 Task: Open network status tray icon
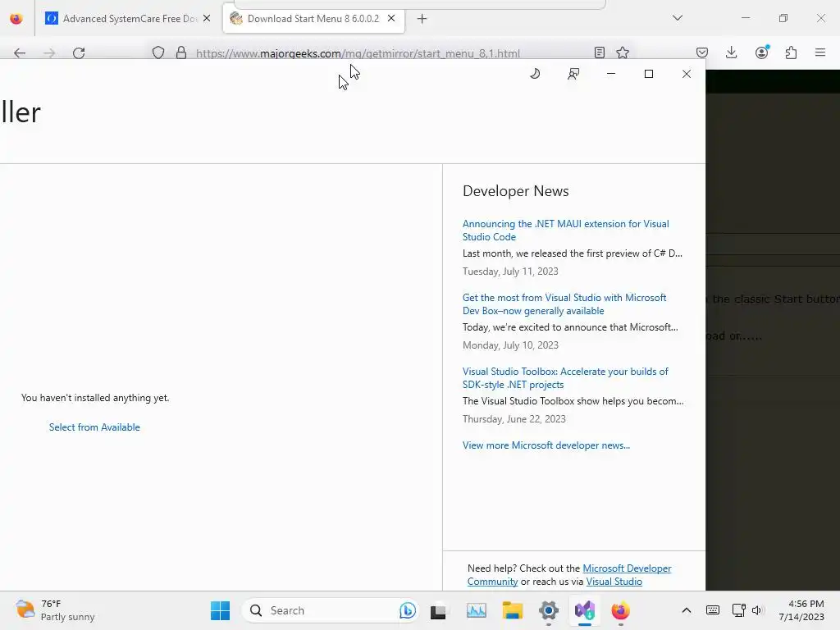tap(738, 610)
